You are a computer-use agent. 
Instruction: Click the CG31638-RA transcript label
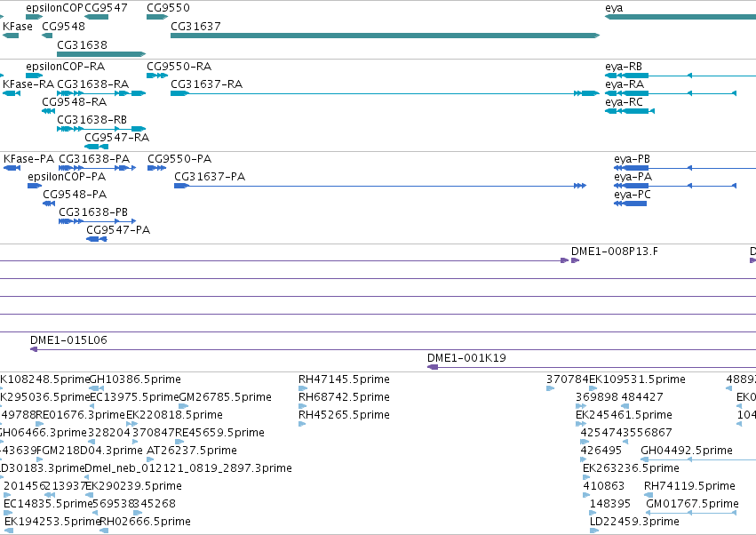click(93, 84)
